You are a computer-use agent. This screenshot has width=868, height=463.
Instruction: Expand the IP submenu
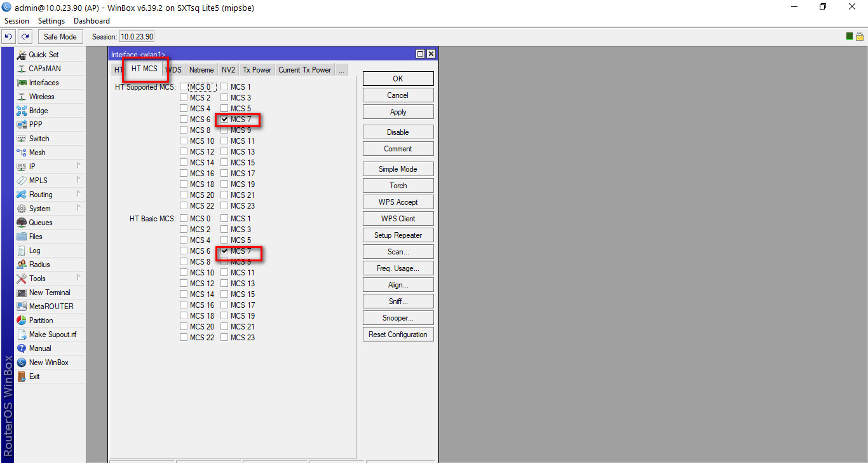(79, 166)
